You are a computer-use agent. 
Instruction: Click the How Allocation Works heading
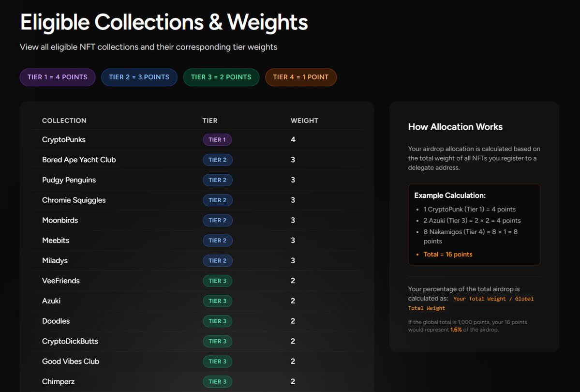[455, 127]
